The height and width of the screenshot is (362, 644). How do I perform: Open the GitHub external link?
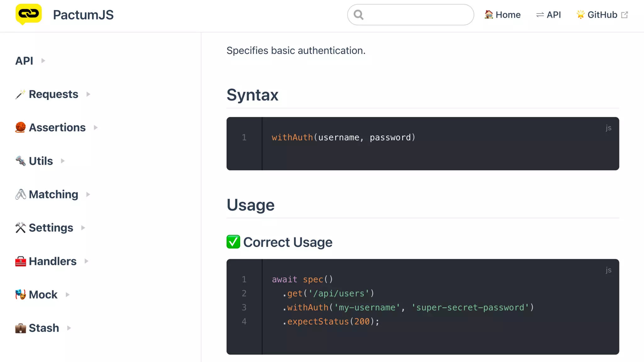(602, 15)
